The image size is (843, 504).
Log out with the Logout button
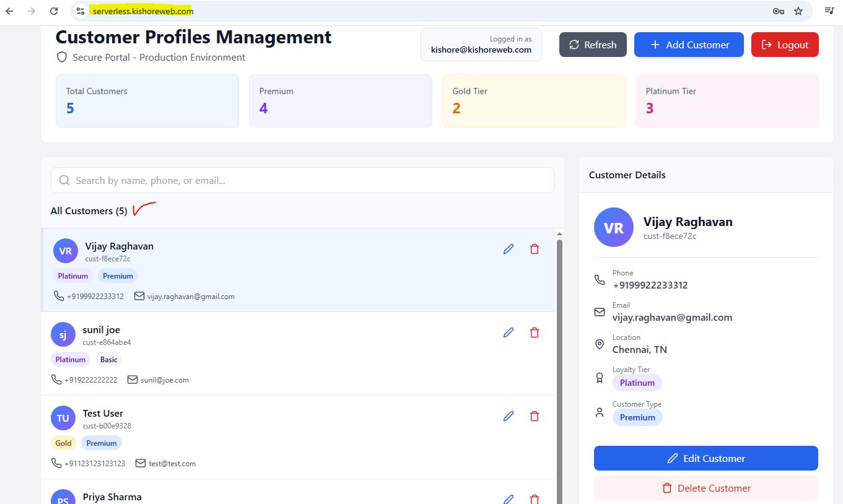(x=785, y=45)
